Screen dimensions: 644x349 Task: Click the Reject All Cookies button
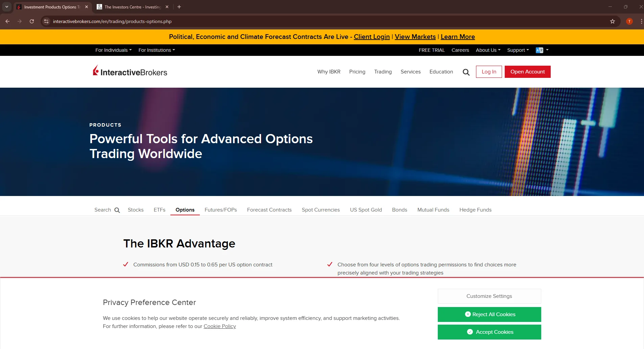[489, 314]
